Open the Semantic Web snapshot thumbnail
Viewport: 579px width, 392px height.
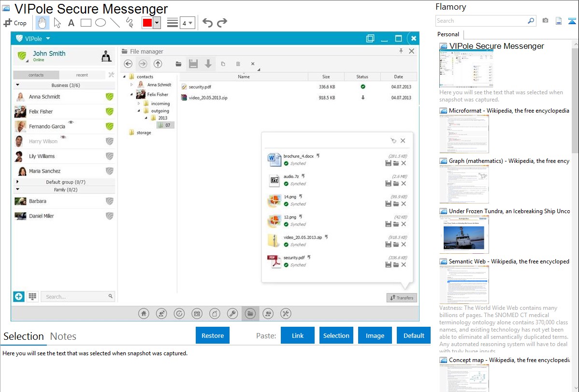click(464, 285)
